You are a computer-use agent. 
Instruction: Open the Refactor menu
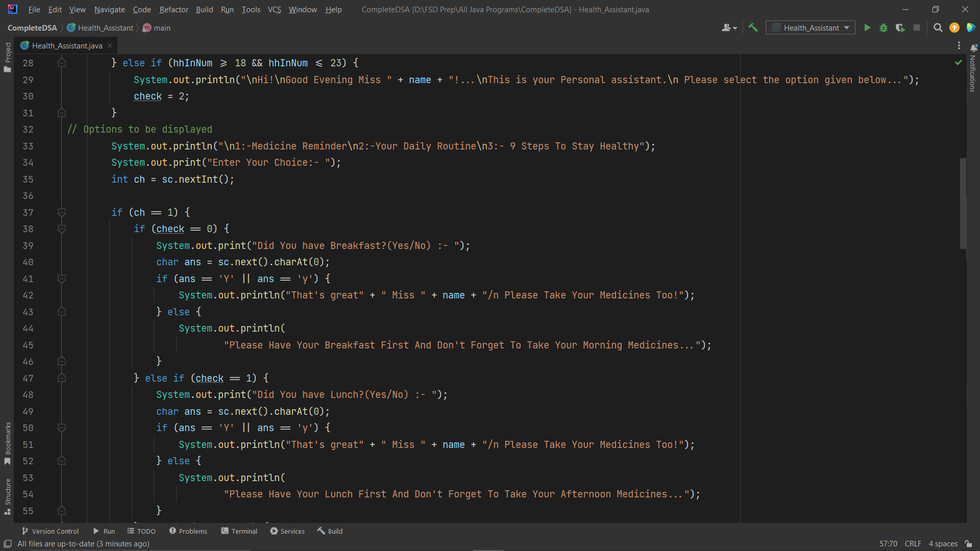(x=174, y=9)
